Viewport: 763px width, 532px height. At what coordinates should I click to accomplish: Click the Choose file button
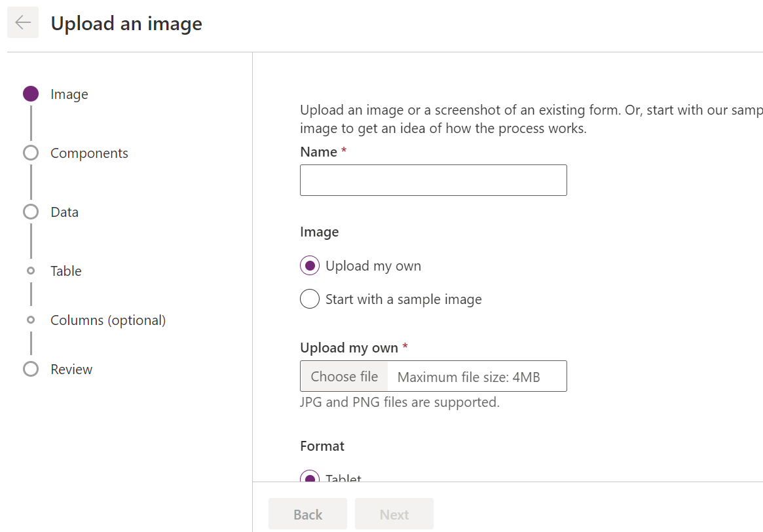[343, 376]
